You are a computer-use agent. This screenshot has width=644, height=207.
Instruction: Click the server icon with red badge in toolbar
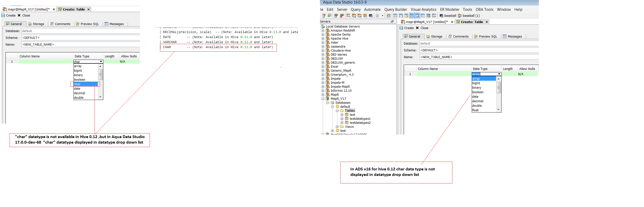click(324, 16)
